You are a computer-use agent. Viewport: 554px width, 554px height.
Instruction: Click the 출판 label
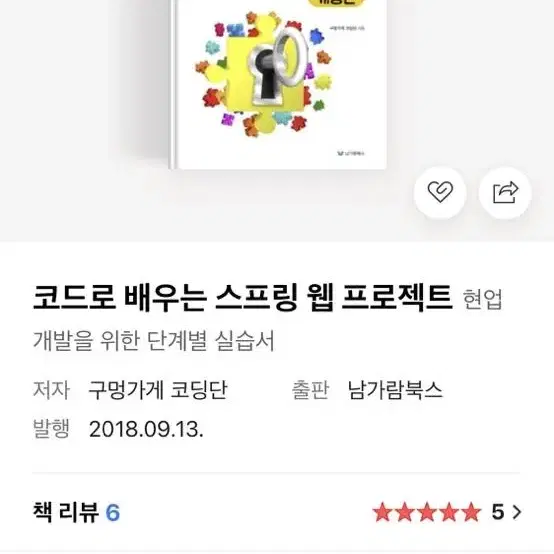pyautogui.click(x=310, y=390)
